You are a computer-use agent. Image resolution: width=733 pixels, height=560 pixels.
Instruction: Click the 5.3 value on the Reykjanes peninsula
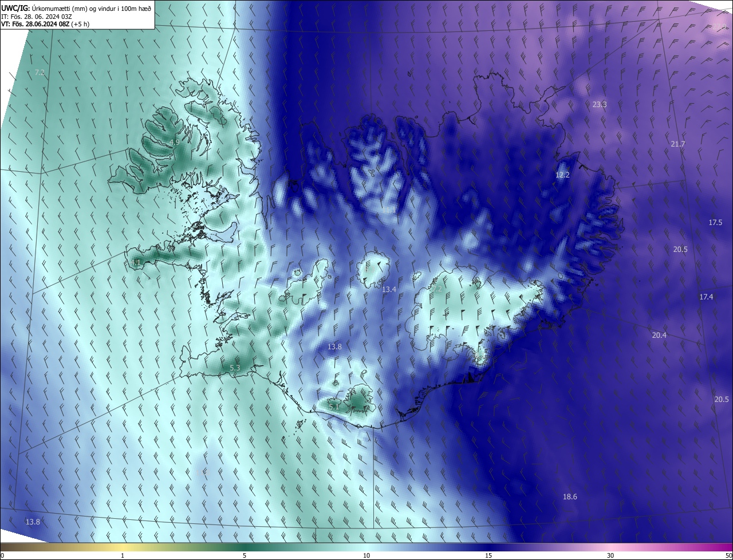235,368
